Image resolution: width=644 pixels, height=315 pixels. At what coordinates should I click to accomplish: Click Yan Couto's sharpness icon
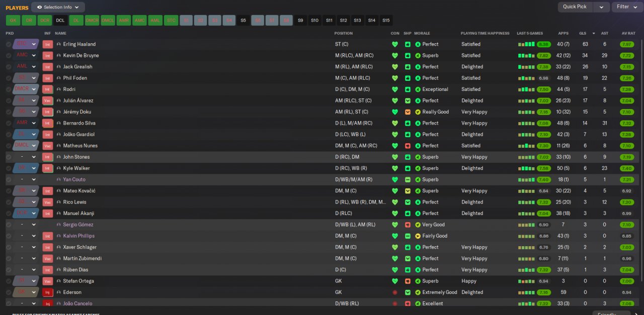pyautogui.click(x=408, y=179)
